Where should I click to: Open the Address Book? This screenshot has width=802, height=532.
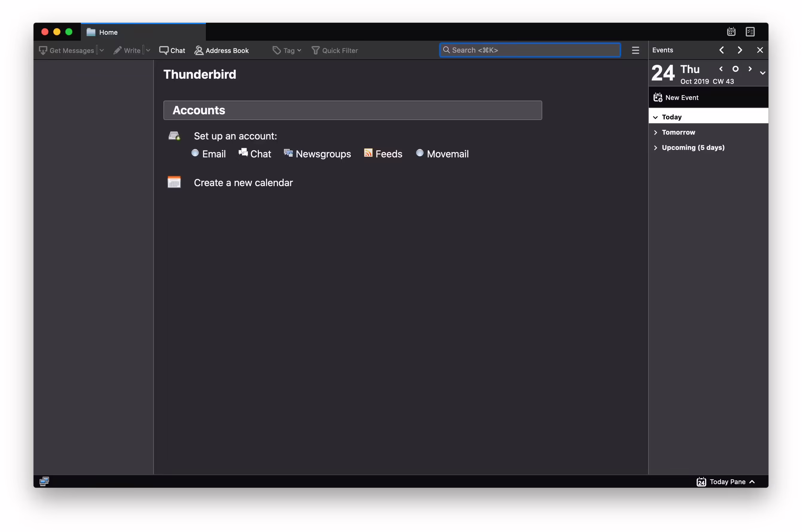(221, 51)
